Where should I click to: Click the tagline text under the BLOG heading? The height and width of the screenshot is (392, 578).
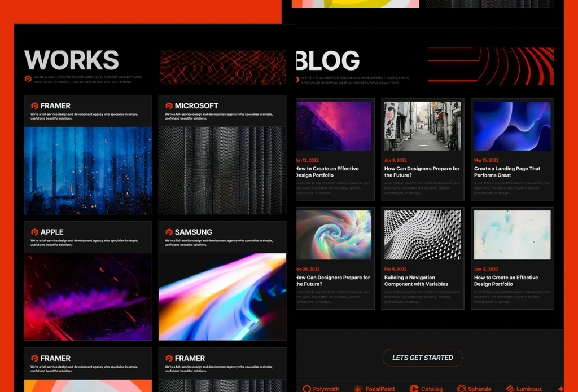355,80
